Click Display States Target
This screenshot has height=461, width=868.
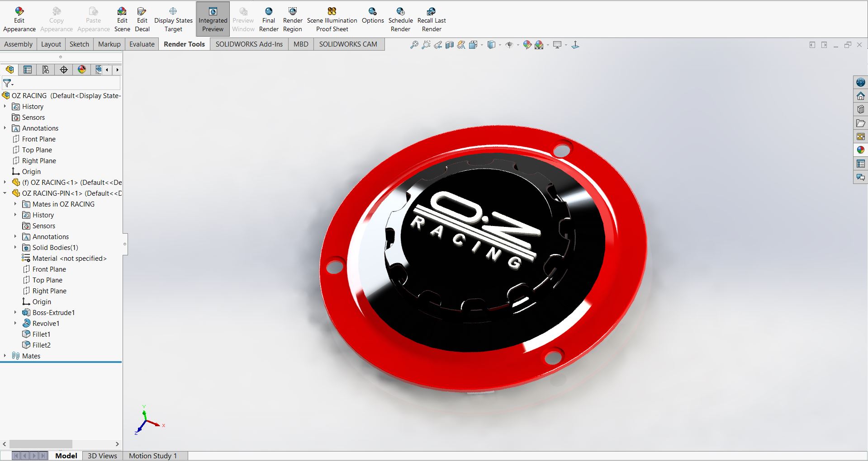tap(173, 19)
